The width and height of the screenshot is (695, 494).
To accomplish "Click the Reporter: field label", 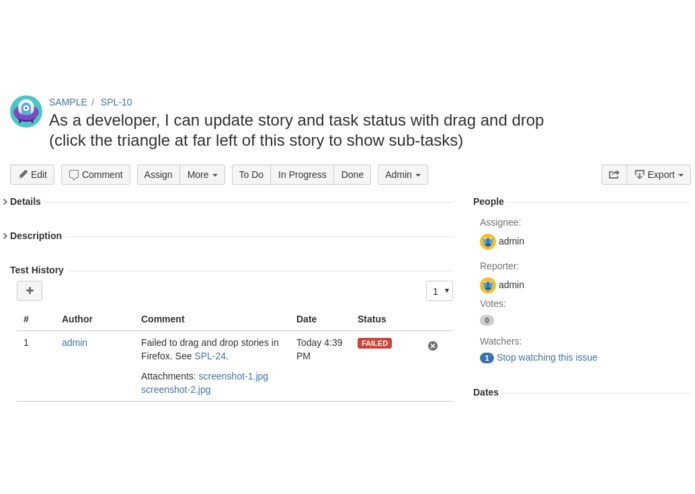I will coord(499,266).
